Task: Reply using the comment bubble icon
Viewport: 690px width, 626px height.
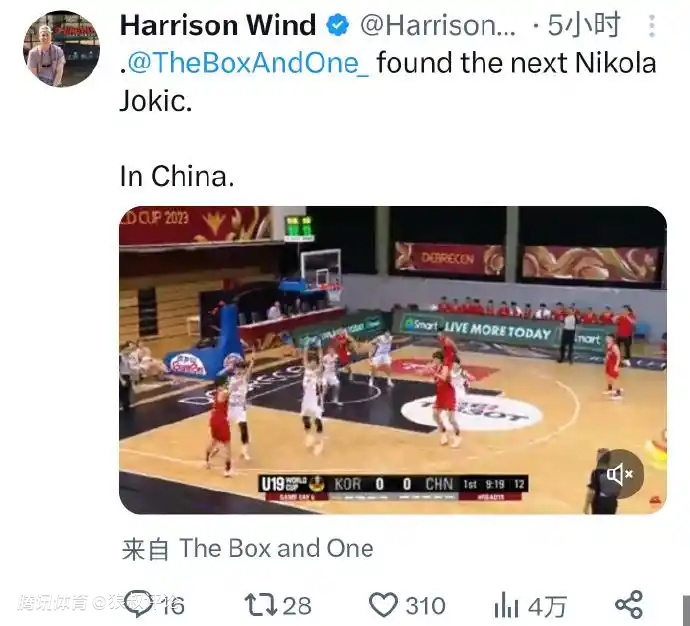Action: pos(139,604)
